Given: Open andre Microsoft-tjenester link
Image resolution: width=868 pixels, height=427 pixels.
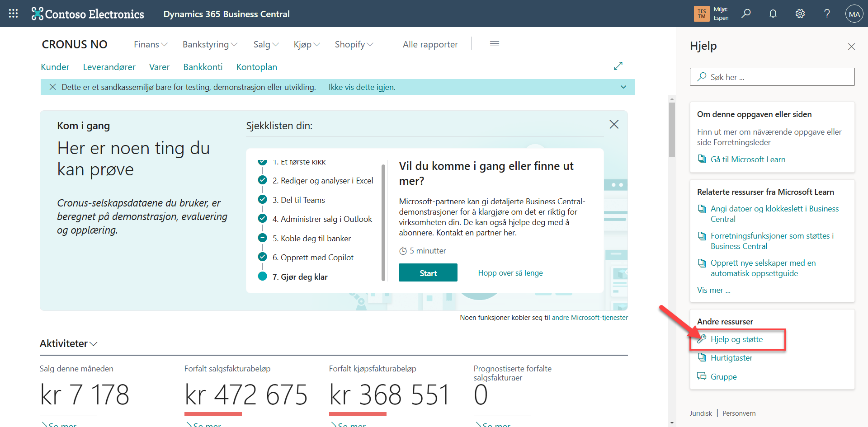Looking at the screenshot, I should (x=590, y=318).
